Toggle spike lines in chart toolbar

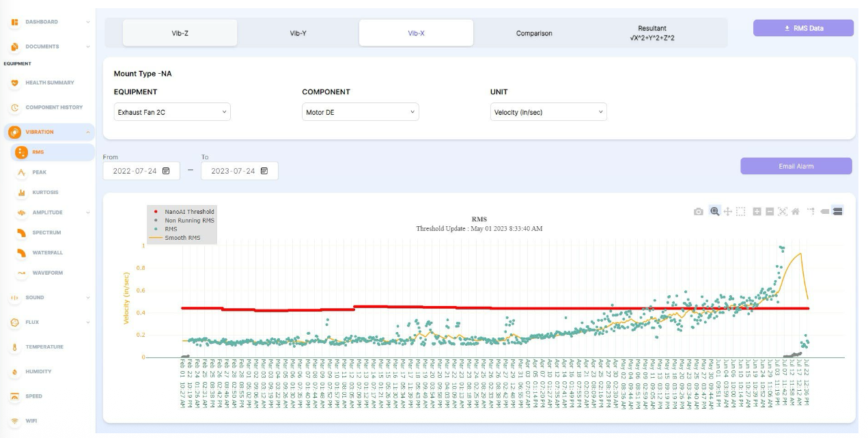coord(811,211)
